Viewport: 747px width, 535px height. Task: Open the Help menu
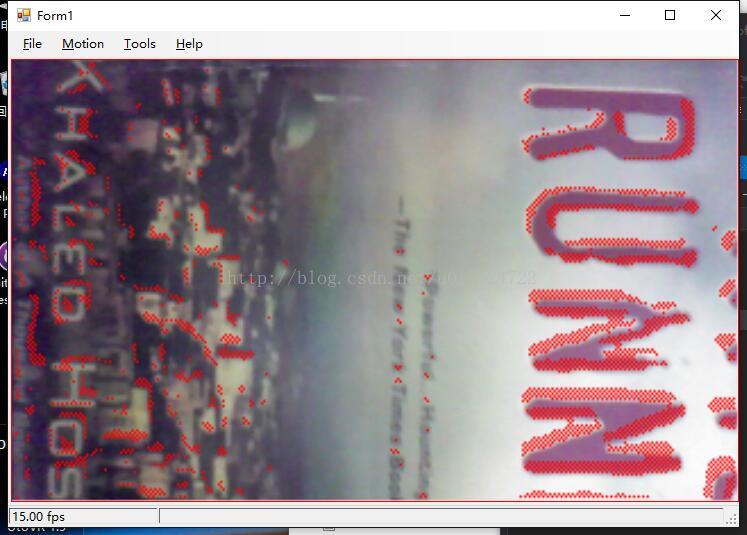(189, 44)
